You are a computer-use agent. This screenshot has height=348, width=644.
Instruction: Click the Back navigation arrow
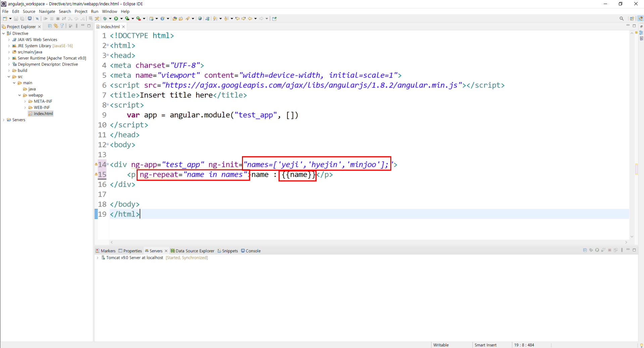(x=250, y=18)
